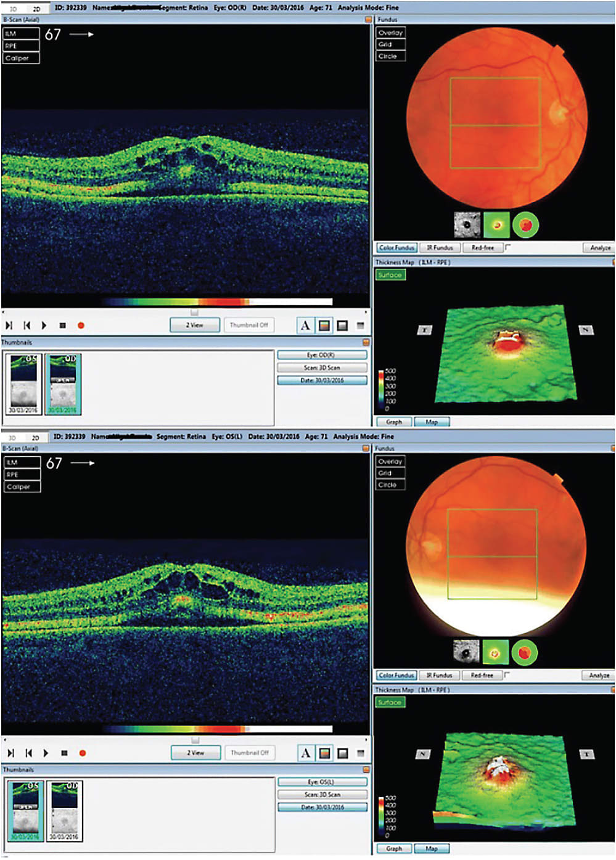This screenshot has width=616, height=860.
Task: Toggle Thumbnail Off in OD B-Scan panel
Action: [x=250, y=325]
